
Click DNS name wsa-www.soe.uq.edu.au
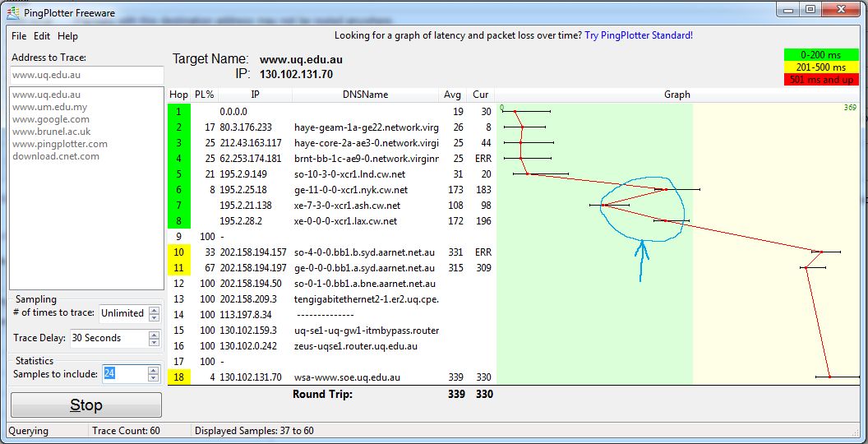[347, 377]
